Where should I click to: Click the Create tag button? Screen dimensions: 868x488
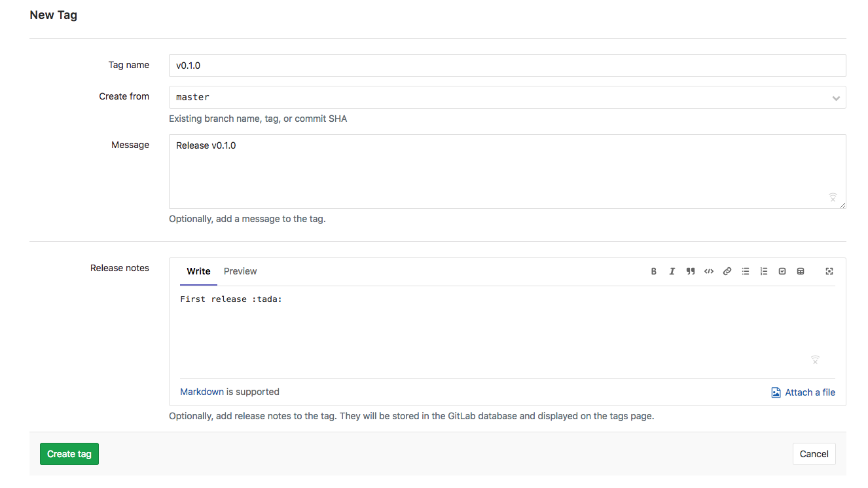click(69, 453)
